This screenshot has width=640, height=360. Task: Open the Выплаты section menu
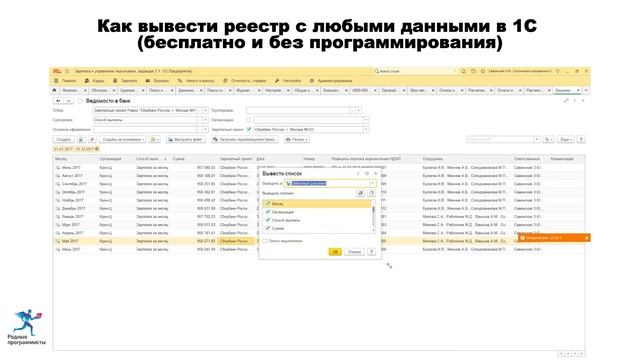(x=157, y=81)
